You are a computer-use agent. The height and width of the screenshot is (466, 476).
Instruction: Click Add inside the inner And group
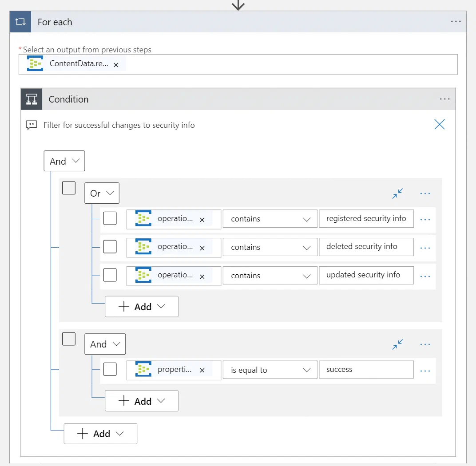[142, 401]
